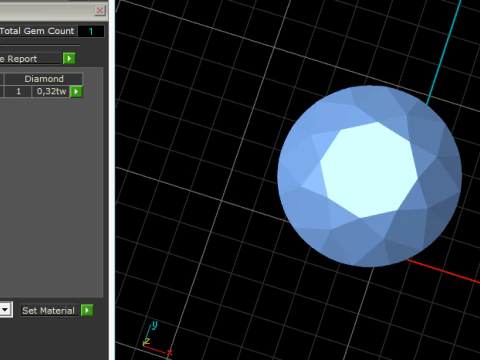Click the XYZ axis indicator in viewport
This screenshot has width=480, height=360.
(x=157, y=339)
